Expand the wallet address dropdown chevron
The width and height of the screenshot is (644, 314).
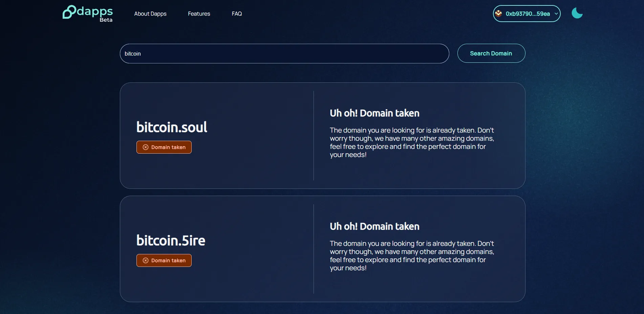(556, 14)
